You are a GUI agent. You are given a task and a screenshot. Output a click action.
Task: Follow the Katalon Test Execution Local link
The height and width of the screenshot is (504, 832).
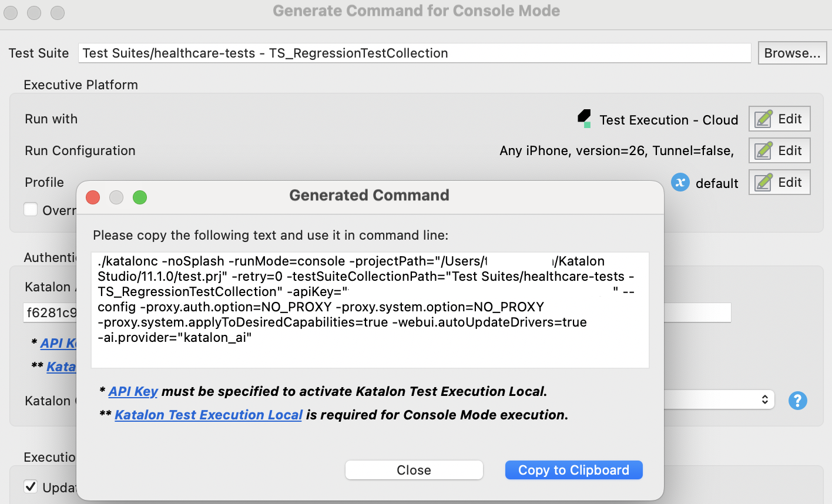coord(209,415)
